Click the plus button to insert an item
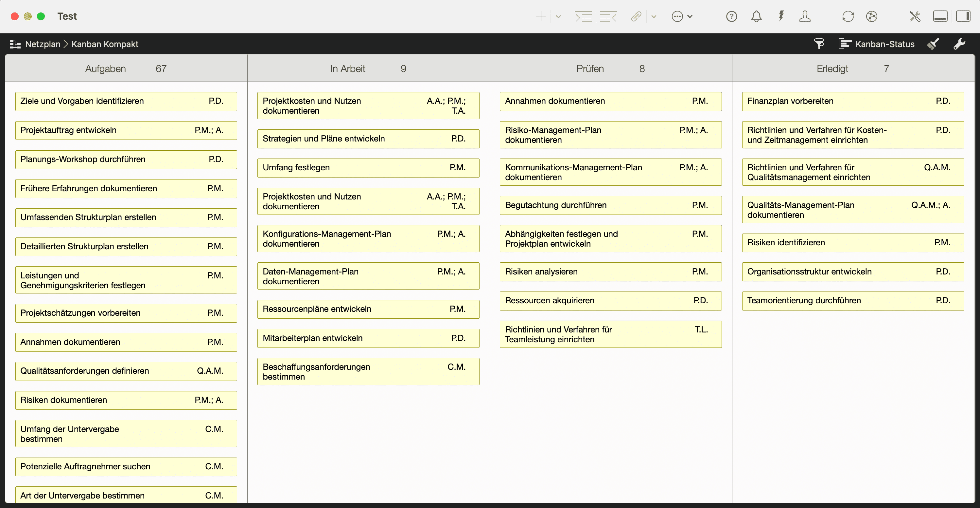 (541, 16)
